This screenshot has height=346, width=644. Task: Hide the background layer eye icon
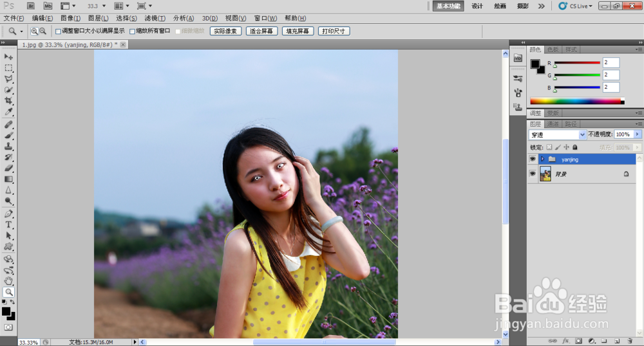point(533,174)
